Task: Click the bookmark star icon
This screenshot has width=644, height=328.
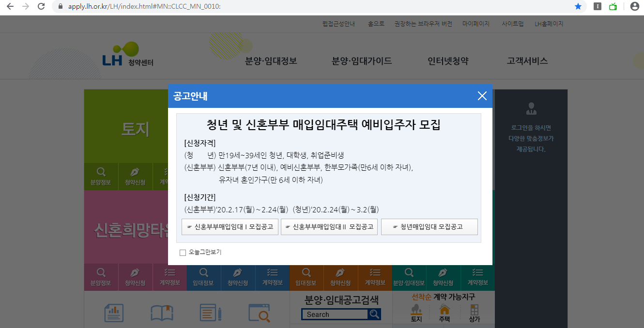Action: 578,6
